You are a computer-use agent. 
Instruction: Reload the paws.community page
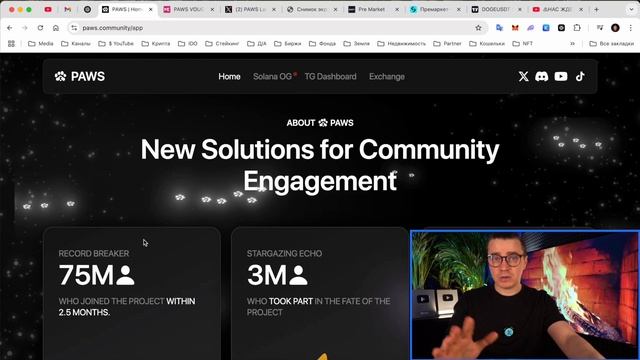pyautogui.click(x=40, y=28)
